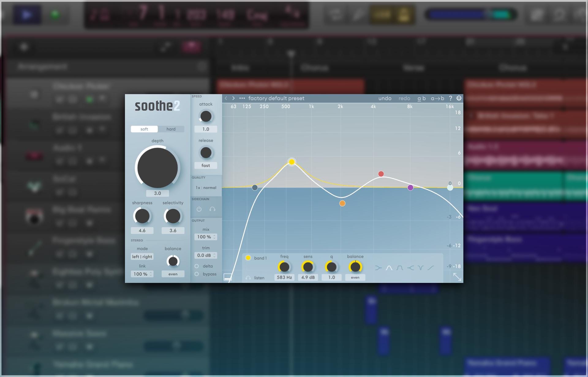Screen dimensions: 588x377
Task: Click the attack knob
Action: [206, 116]
